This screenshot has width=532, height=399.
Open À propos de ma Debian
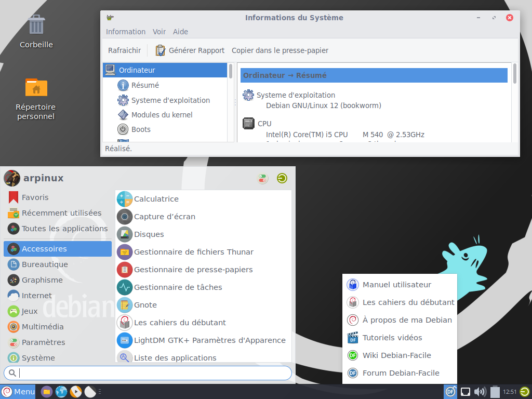tap(400, 320)
